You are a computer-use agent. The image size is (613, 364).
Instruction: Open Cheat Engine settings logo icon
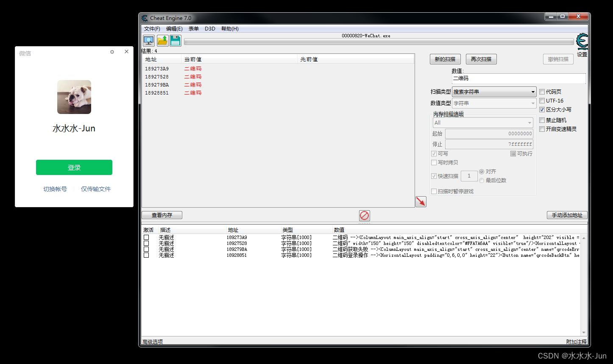coord(582,42)
